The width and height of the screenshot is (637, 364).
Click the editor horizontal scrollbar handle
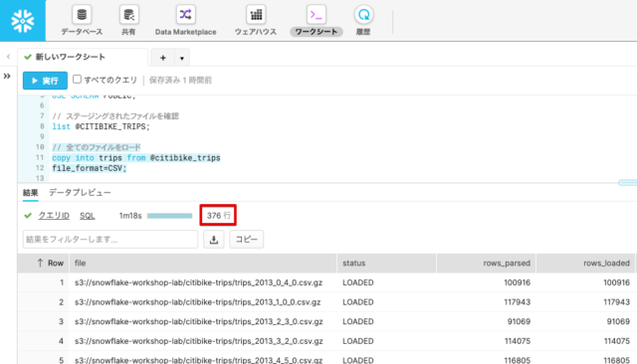point(628,183)
